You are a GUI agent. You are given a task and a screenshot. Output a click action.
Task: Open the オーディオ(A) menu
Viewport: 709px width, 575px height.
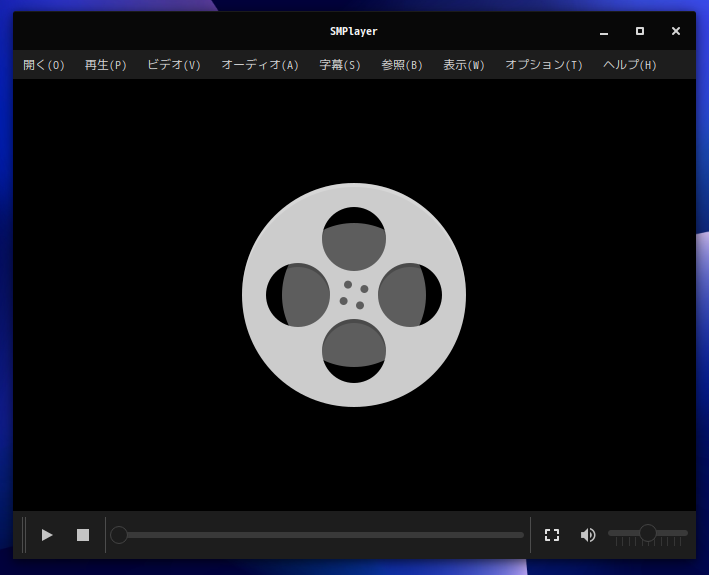[x=260, y=65]
